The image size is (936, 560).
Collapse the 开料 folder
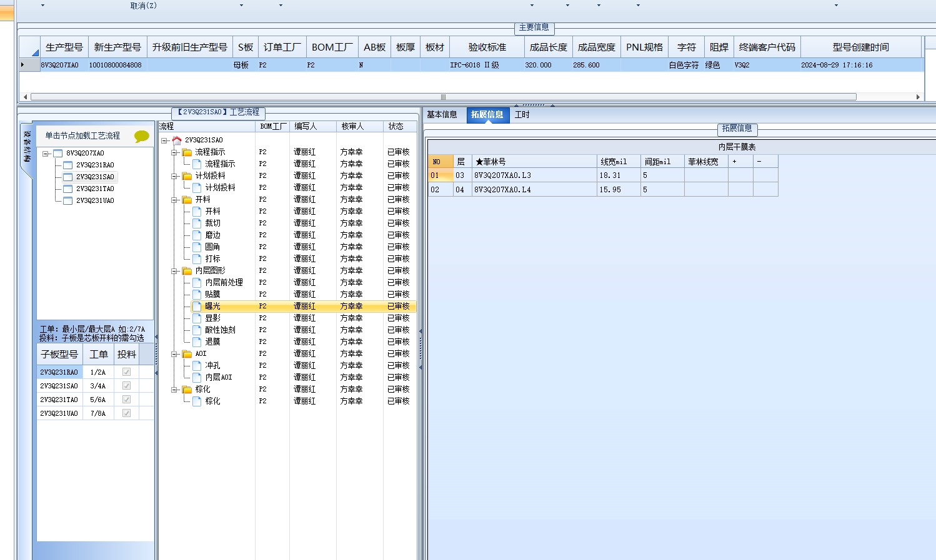click(x=174, y=200)
